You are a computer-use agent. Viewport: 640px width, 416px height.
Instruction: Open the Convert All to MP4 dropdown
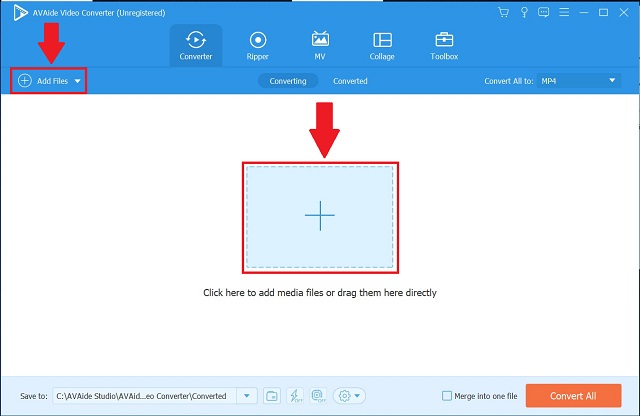tap(580, 80)
